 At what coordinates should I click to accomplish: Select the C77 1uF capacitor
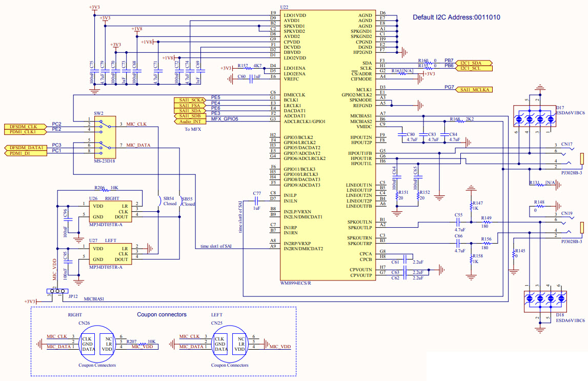coord(257,200)
